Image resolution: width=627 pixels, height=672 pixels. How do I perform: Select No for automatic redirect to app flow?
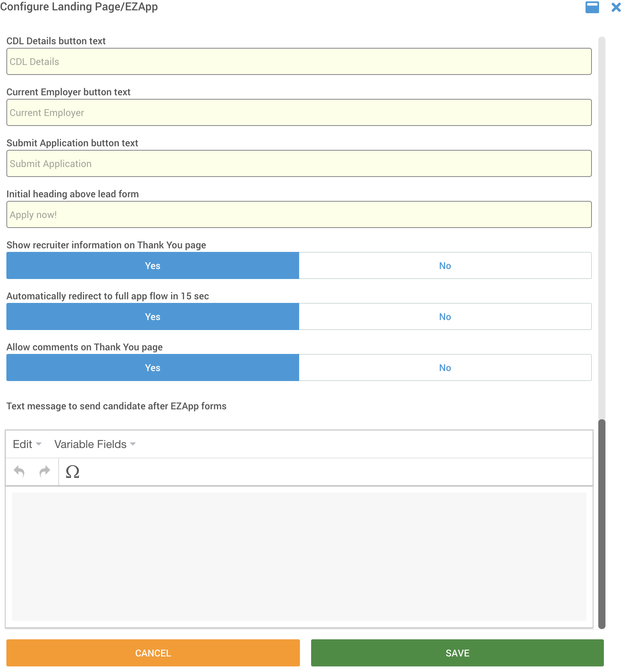[x=445, y=316]
